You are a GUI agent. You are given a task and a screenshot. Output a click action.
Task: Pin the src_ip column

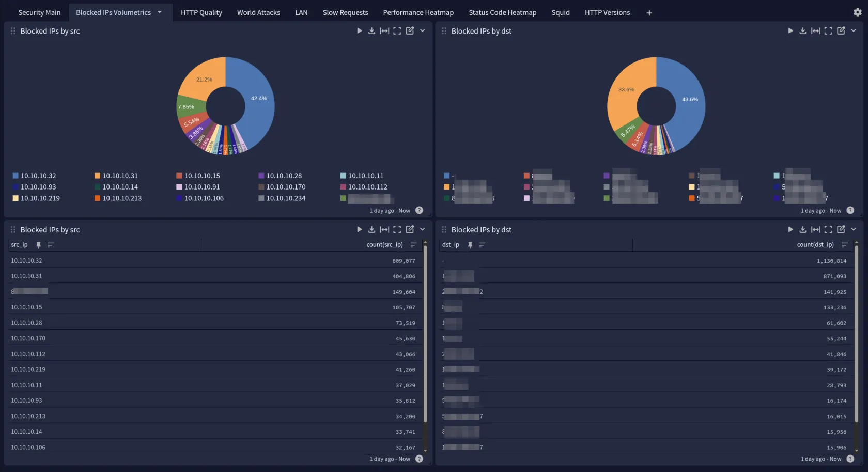pos(38,245)
